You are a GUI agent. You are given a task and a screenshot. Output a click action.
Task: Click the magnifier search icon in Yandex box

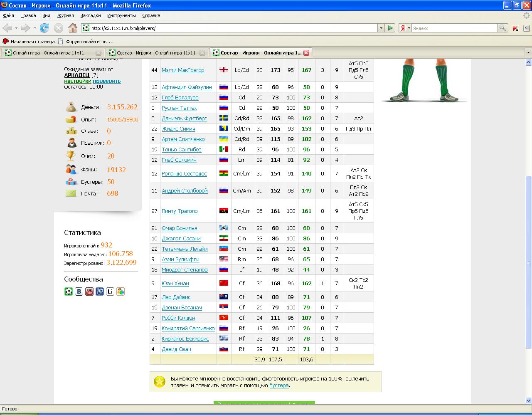click(x=502, y=28)
